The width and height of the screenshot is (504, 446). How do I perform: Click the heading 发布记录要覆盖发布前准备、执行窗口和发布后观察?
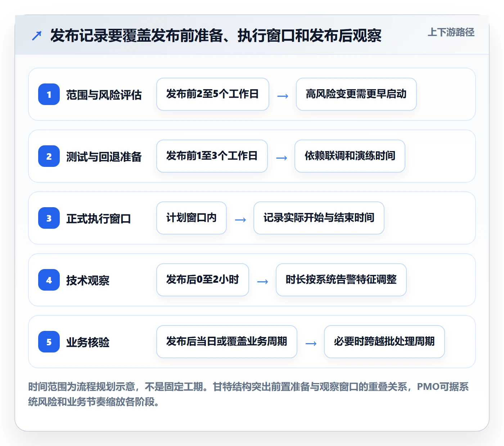point(216,36)
